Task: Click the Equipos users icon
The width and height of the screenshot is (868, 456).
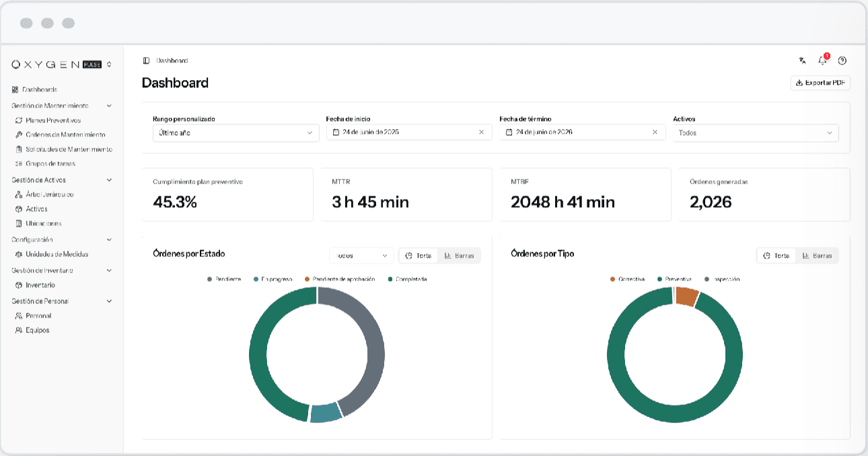Action: click(x=19, y=330)
